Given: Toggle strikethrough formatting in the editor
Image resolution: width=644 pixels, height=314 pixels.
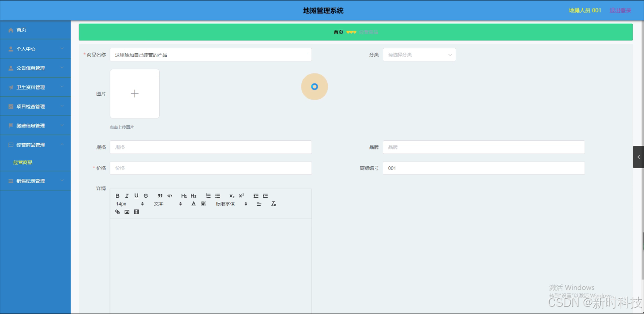Looking at the screenshot, I should tap(146, 196).
